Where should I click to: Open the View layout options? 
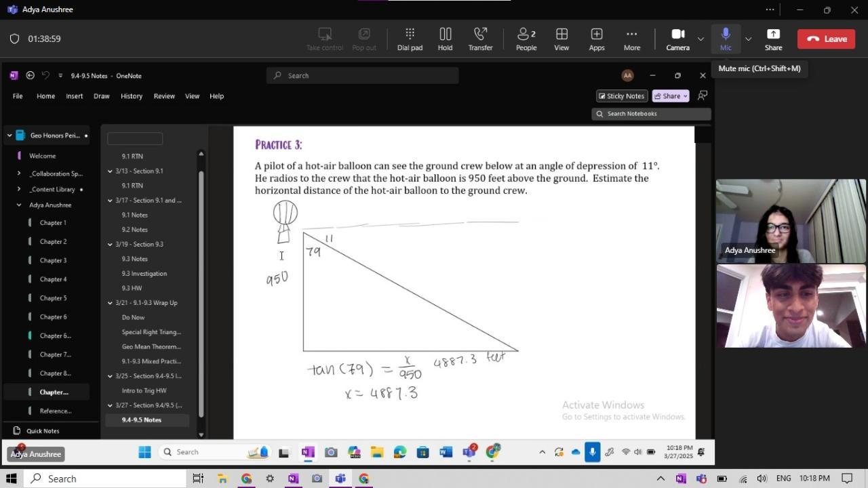[x=561, y=39]
